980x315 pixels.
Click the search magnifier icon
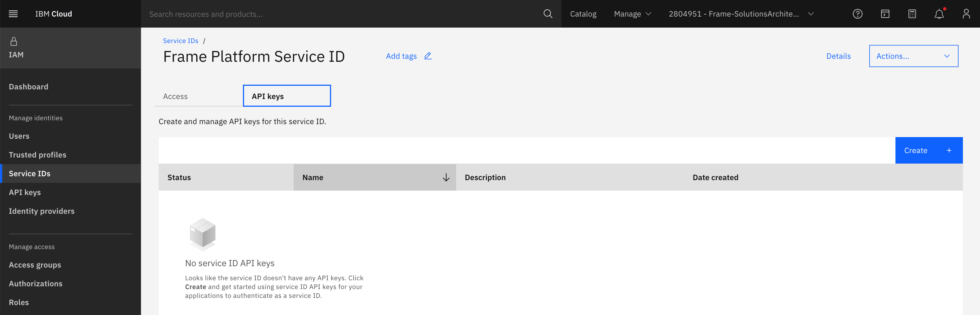(x=548, y=14)
